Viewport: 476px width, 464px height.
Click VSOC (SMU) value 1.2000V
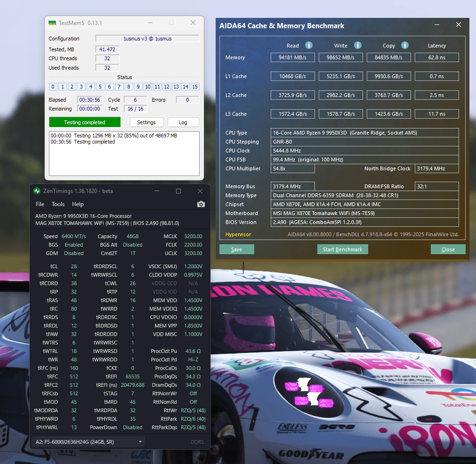coord(193,266)
